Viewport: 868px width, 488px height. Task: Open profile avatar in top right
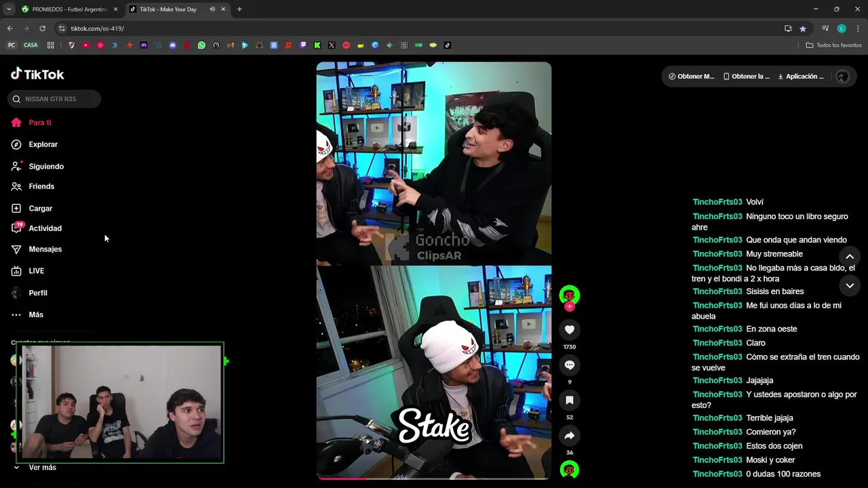click(x=843, y=77)
